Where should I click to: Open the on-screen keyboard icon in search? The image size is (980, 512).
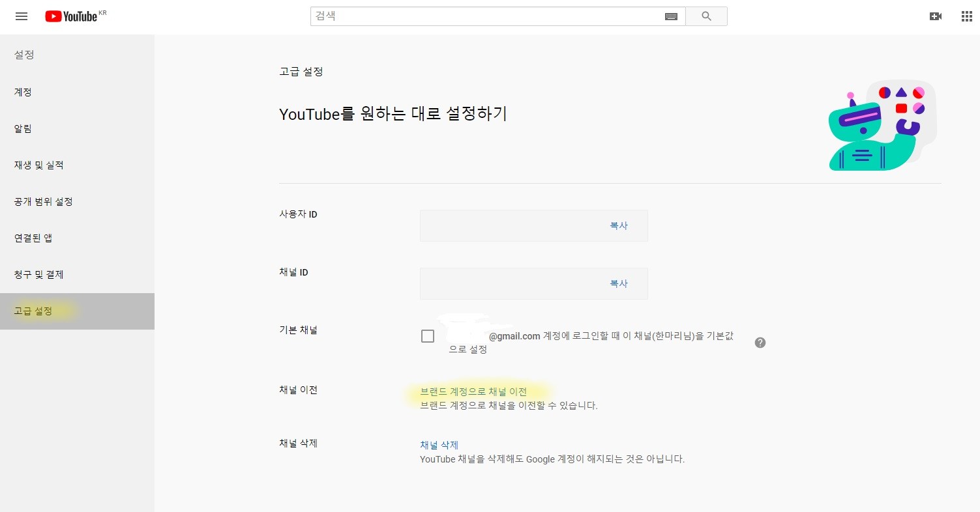671,16
